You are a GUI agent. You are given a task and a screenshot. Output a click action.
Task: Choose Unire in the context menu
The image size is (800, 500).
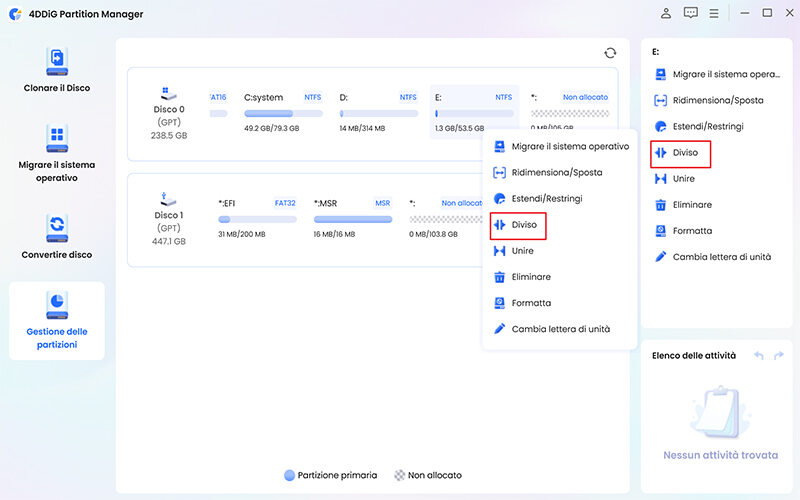(x=522, y=251)
